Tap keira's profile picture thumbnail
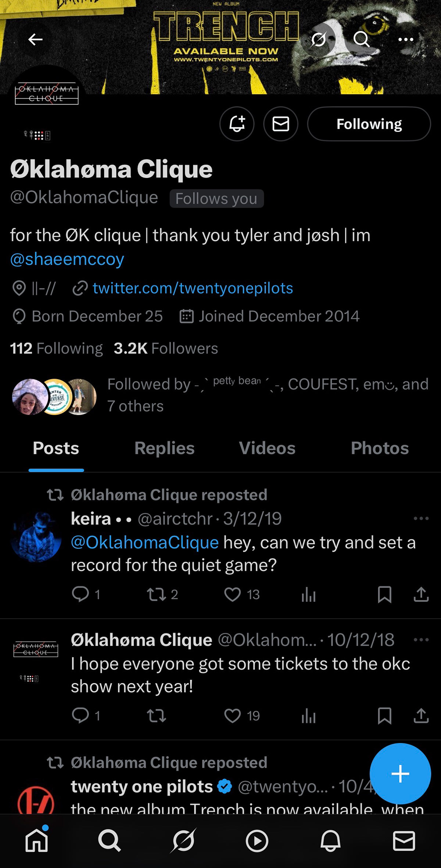 [x=36, y=537]
